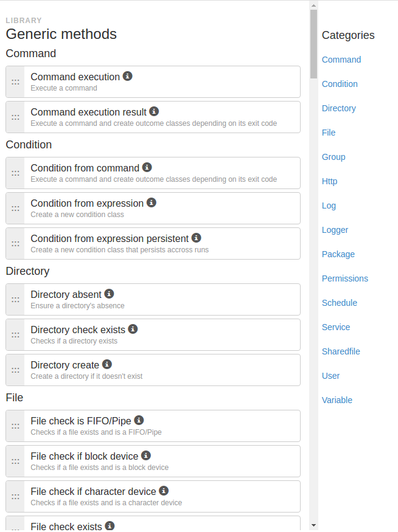Screen dimensions: 398x532
Task: Click the scrollbar down arrow
Action: pos(314,525)
